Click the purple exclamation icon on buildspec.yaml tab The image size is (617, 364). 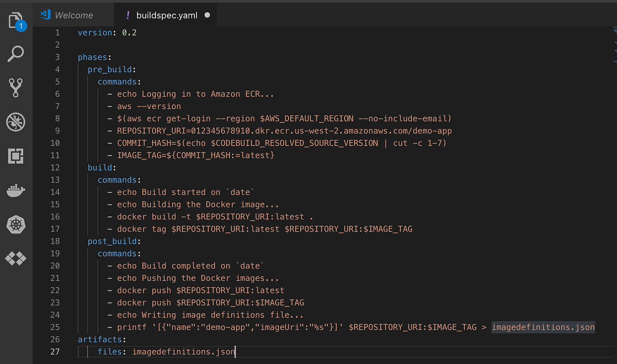coord(128,15)
